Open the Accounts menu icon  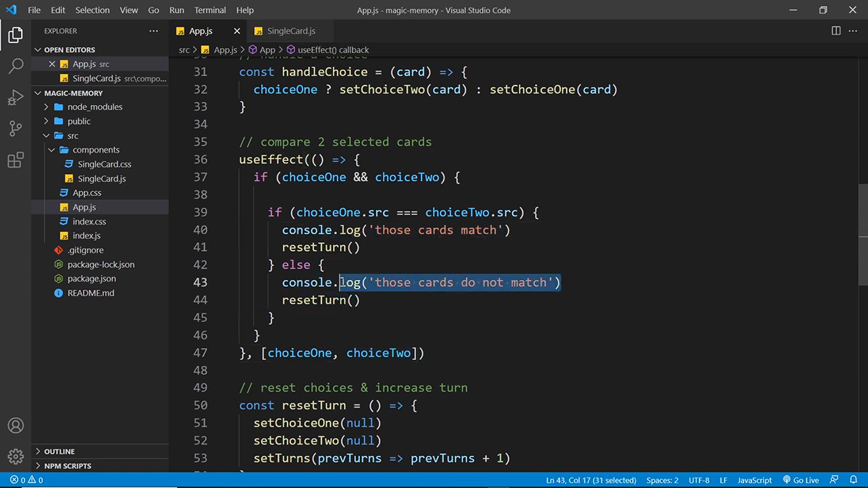click(x=15, y=426)
